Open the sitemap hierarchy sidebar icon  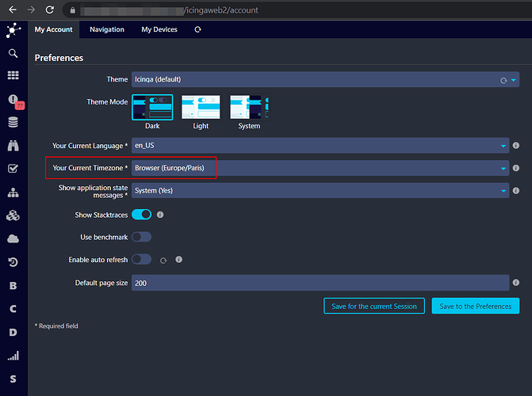[13, 192]
